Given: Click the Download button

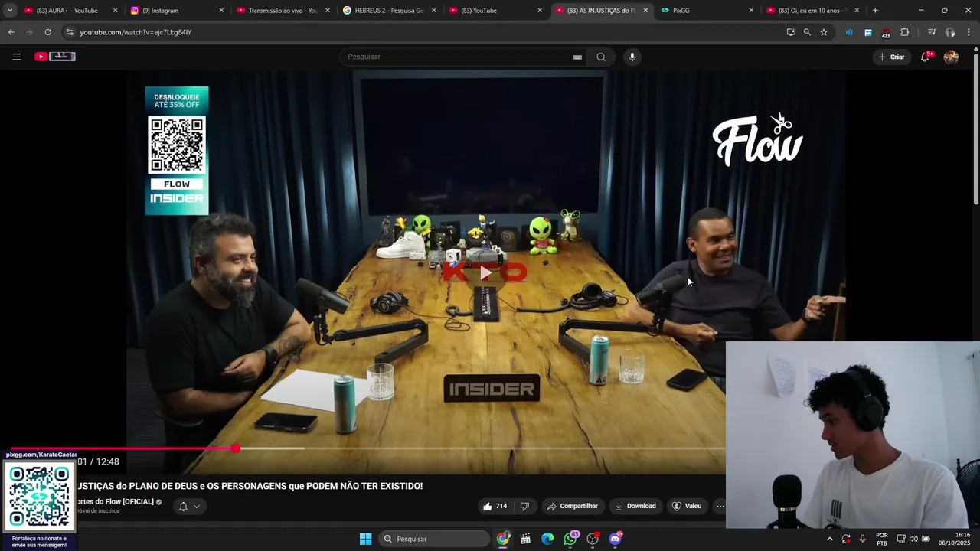Looking at the screenshot, I should pyautogui.click(x=635, y=506).
